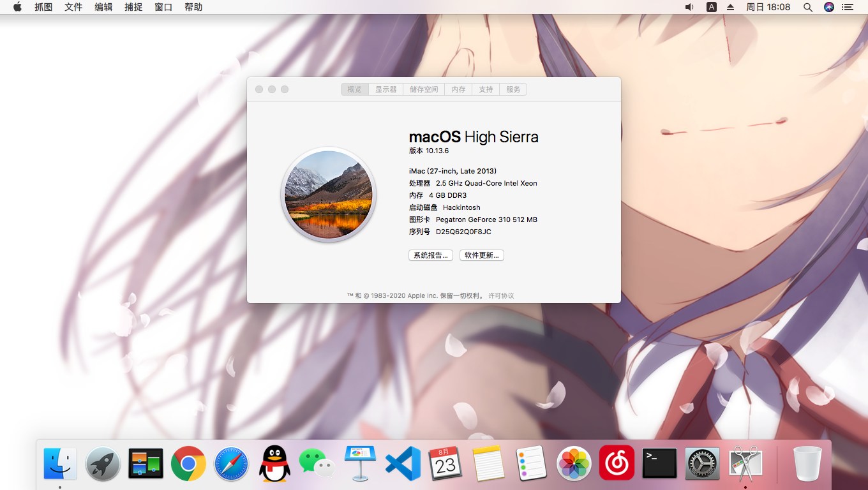The image size is (868, 490).
Task: Open Grab screenshot utility in Dock
Action: (745, 463)
